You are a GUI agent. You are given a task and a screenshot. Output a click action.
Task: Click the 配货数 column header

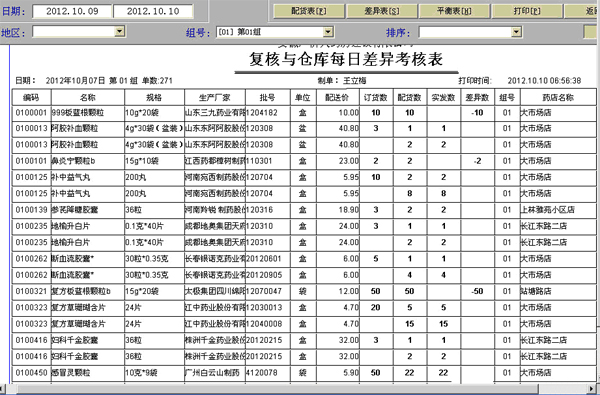coord(409,97)
